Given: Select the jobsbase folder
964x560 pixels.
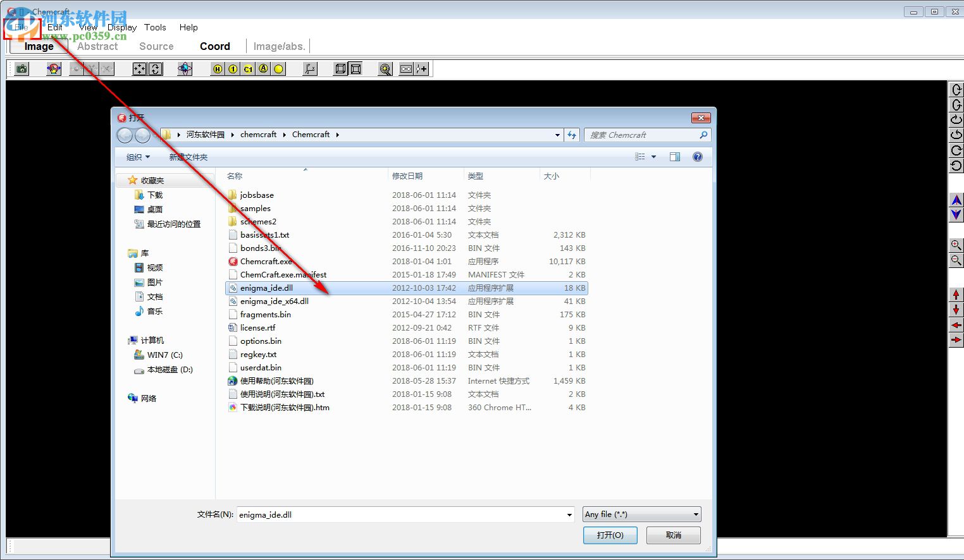Looking at the screenshot, I should (x=257, y=195).
